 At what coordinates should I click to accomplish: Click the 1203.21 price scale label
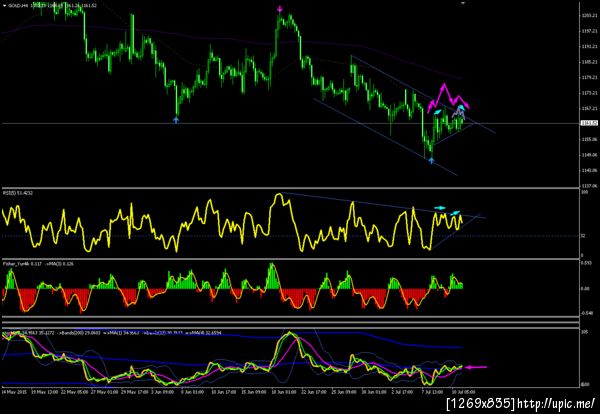click(590, 15)
